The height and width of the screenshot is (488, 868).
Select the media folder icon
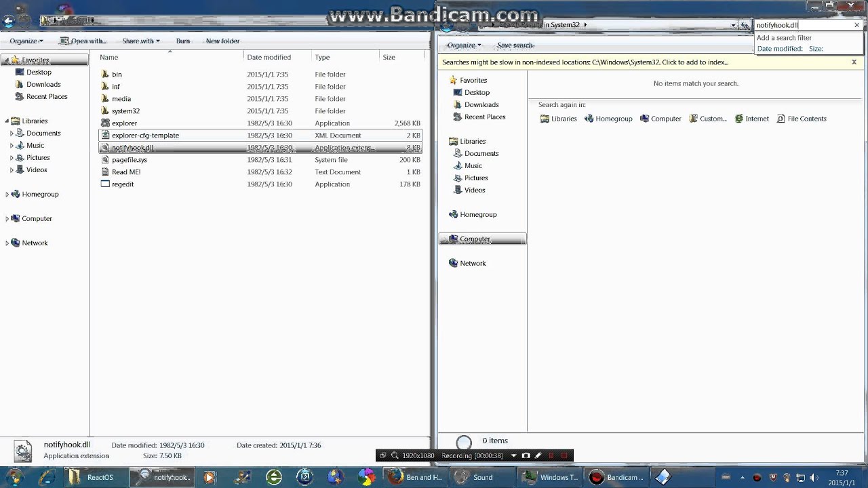point(105,99)
